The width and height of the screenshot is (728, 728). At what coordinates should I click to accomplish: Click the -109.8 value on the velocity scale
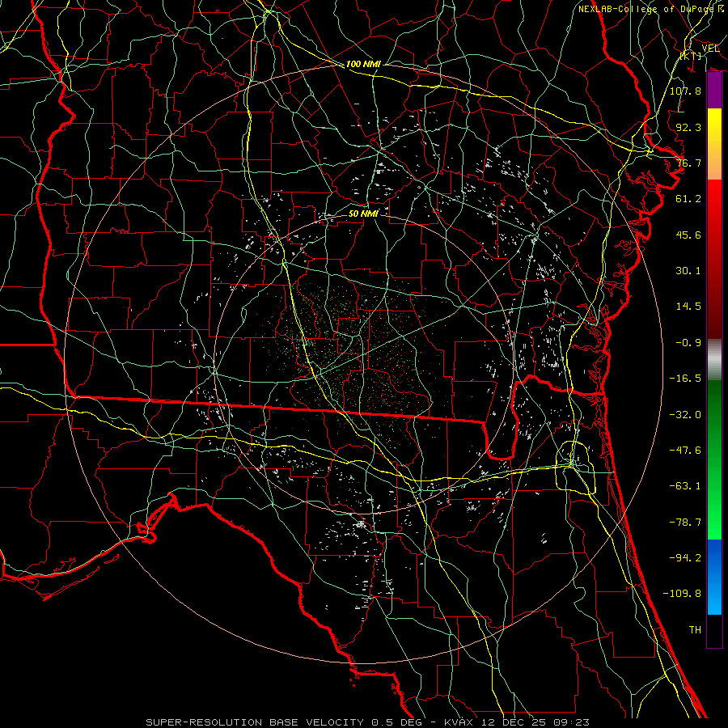point(682,594)
